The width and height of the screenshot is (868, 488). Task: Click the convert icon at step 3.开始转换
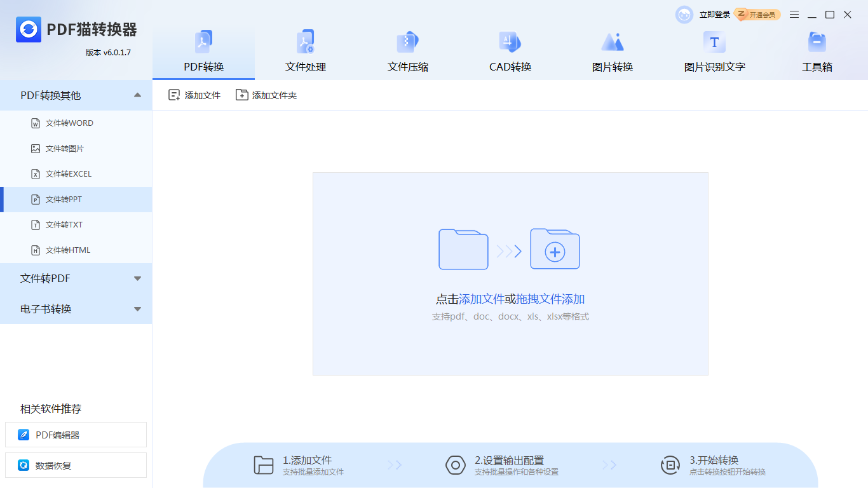click(670, 465)
